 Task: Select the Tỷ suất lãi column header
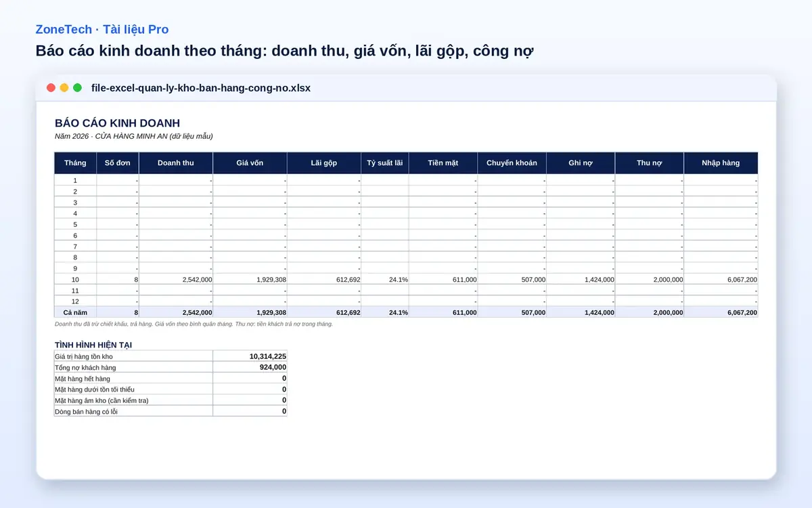click(385, 163)
